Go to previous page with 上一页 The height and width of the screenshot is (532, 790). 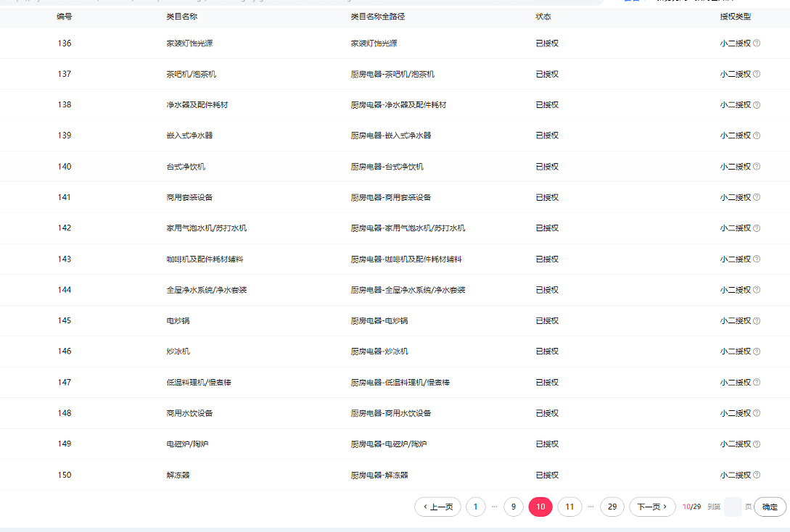point(437,507)
